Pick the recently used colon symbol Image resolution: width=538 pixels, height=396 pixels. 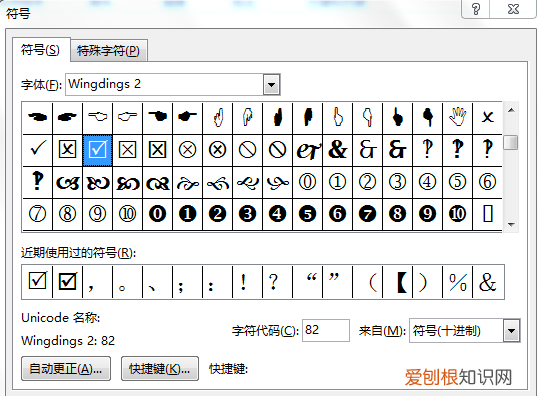(218, 282)
